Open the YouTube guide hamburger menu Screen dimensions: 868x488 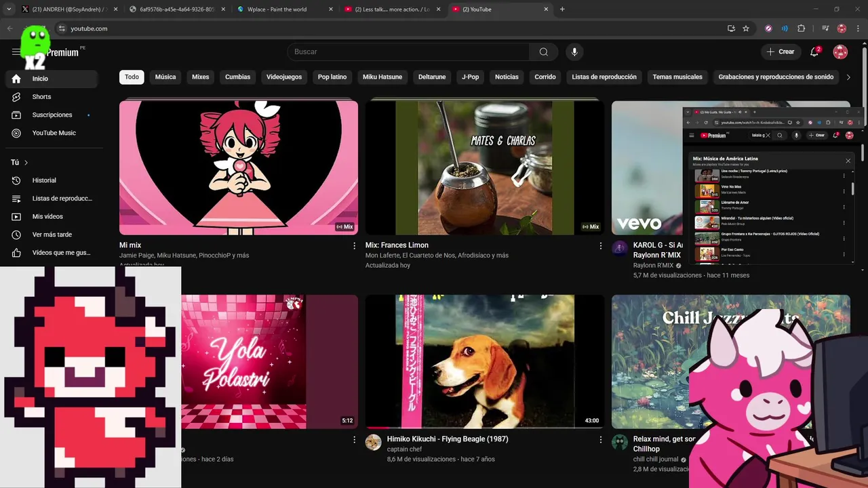click(x=16, y=52)
